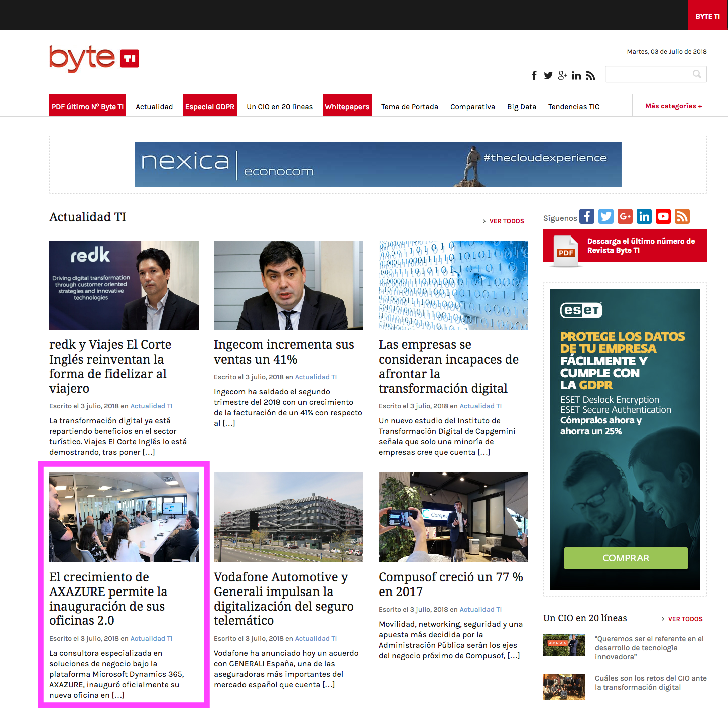Open headline El crecimiento de AXAZURE

coord(108,599)
